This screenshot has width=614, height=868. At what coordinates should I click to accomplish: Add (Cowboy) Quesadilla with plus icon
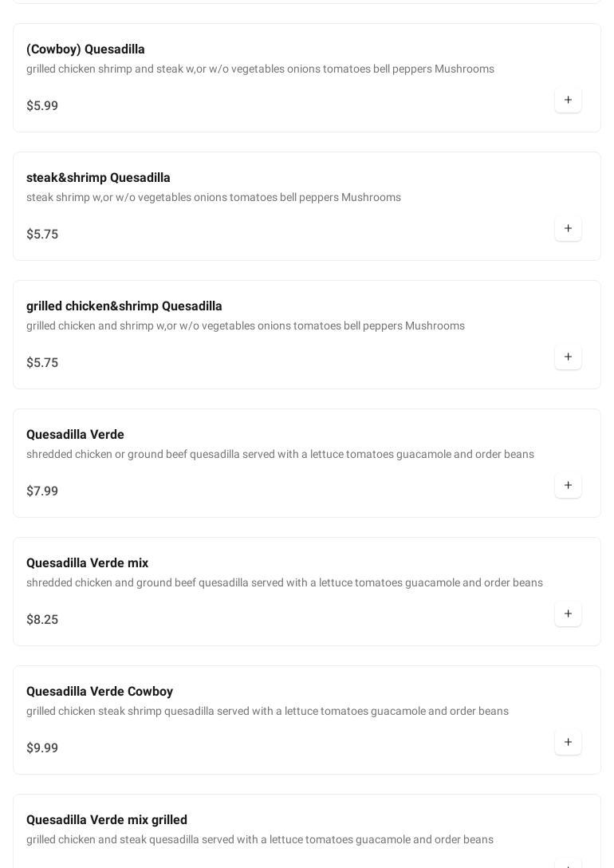[568, 101]
